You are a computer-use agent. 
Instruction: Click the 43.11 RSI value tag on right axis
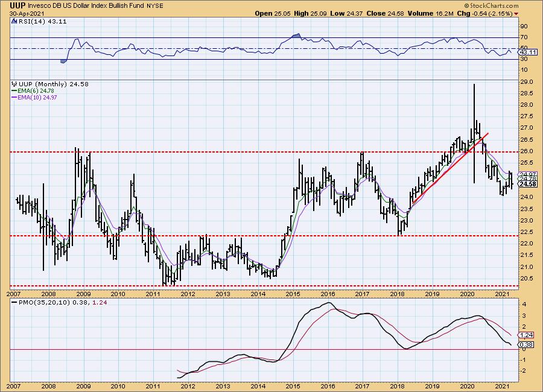(x=529, y=52)
